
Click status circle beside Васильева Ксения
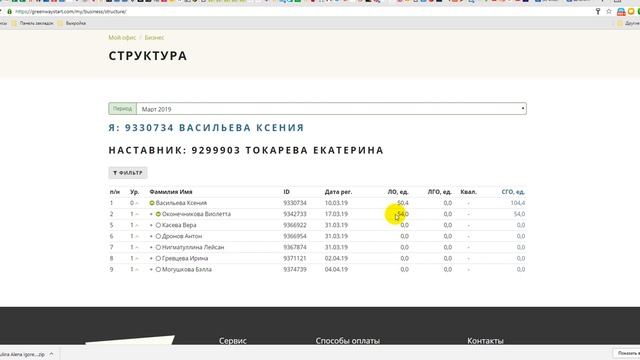[x=152, y=203]
